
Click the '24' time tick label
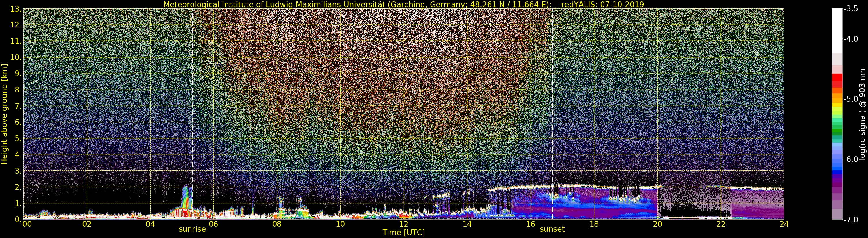coord(784,224)
